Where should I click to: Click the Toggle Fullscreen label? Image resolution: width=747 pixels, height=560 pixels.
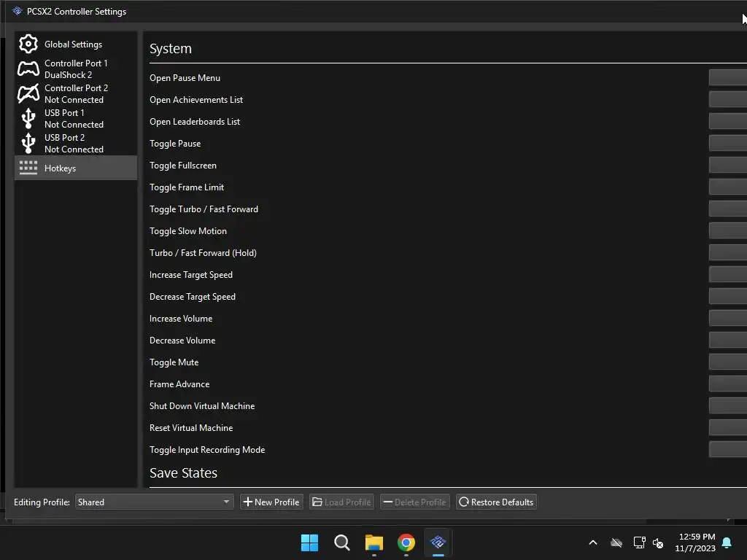183,166
